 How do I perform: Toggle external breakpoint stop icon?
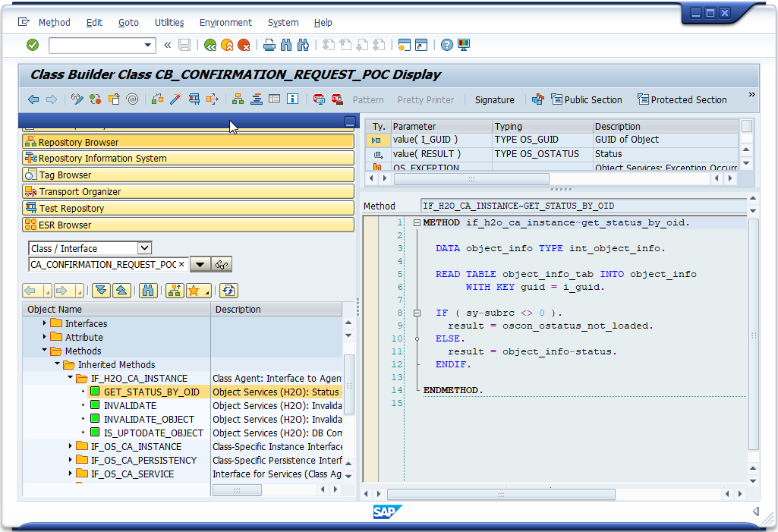pos(337,99)
